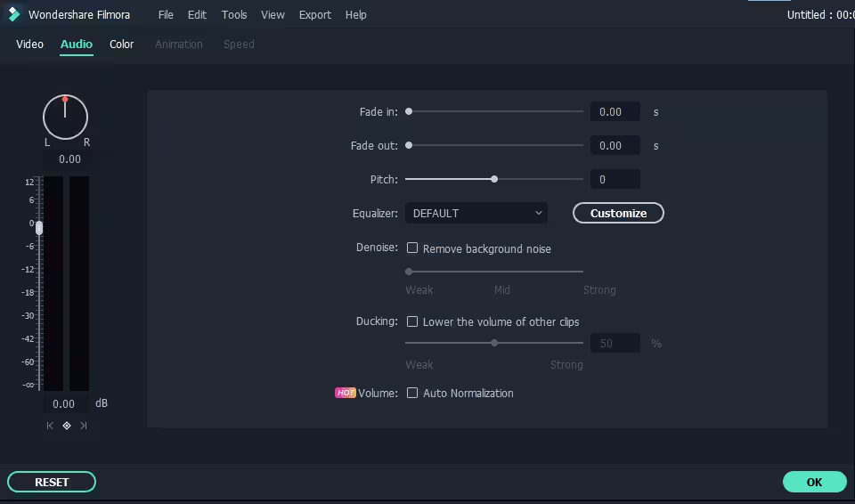The image size is (855, 504).
Task: Click the Pitch slider handle
Action: (494, 179)
